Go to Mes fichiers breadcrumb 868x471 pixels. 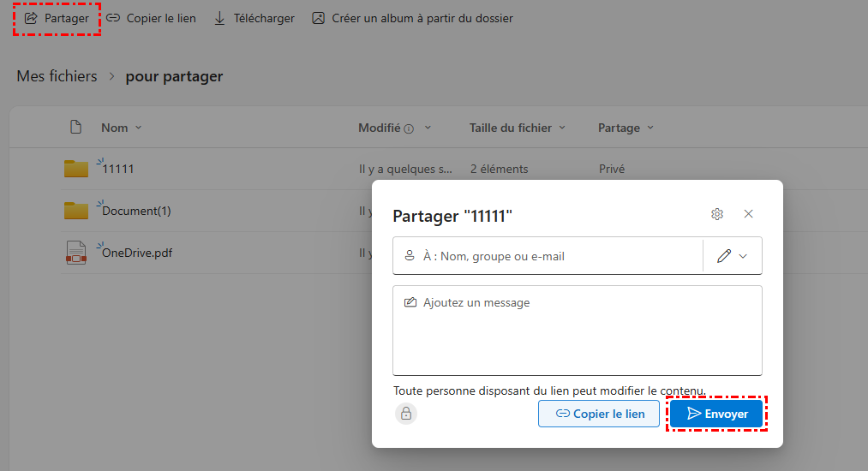point(57,76)
